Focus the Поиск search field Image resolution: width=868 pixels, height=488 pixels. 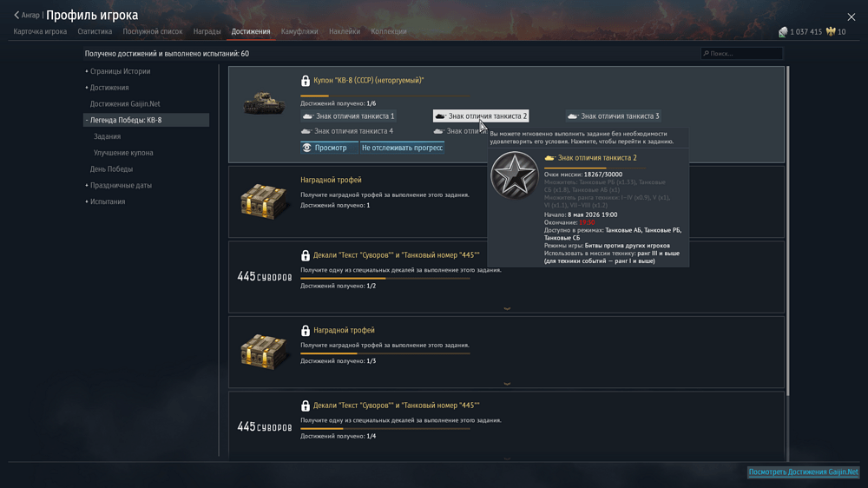pyautogui.click(x=741, y=53)
